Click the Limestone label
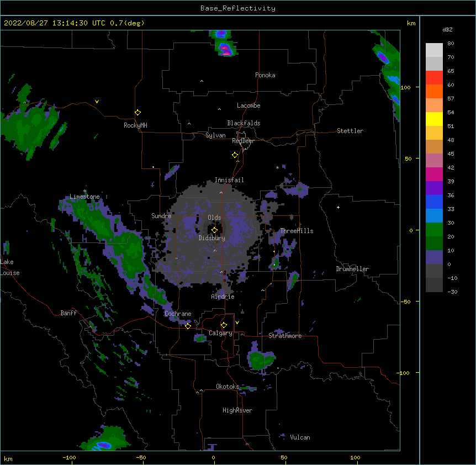 [x=84, y=197]
